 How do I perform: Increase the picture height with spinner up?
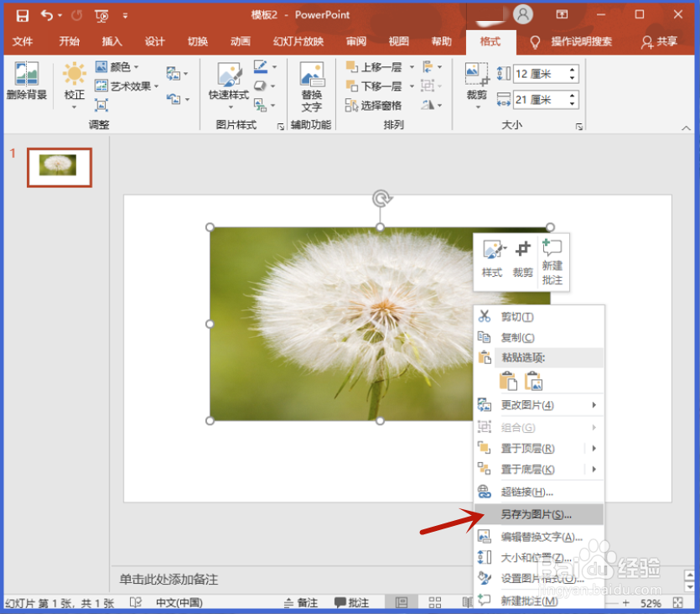click(573, 70)
